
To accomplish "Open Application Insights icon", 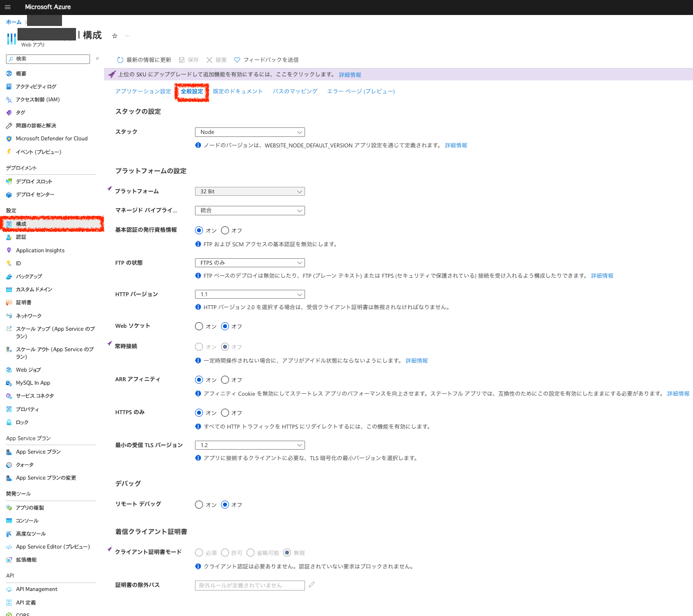I will click(9, 250).
